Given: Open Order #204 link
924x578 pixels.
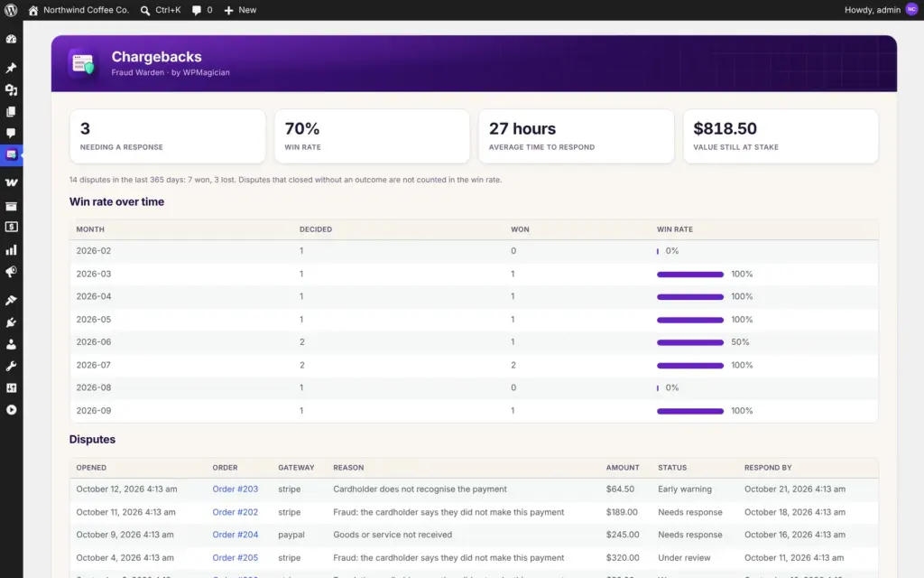Looking at the screenshot, I should 236,535.
